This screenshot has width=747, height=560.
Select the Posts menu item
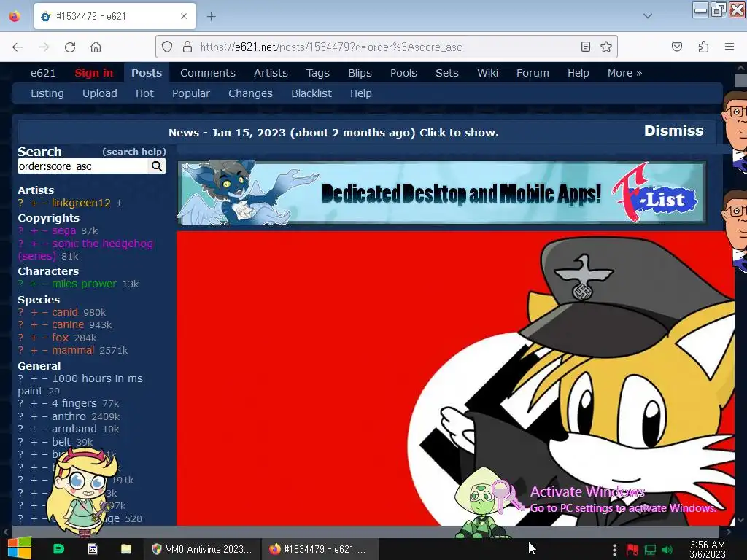147,73
